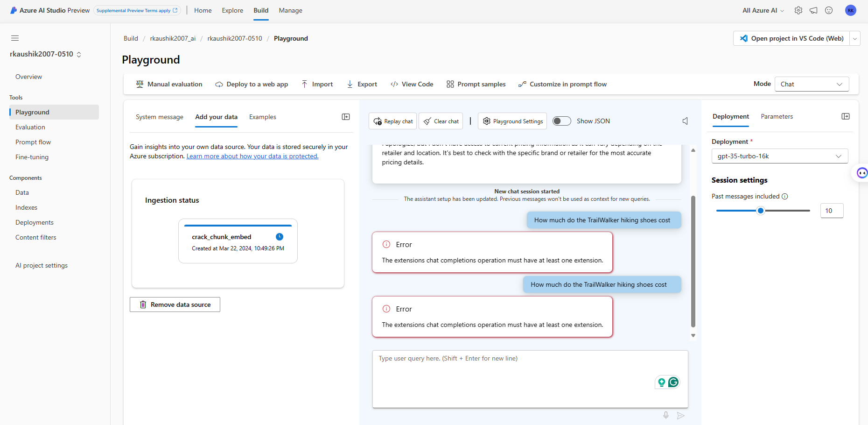Screen dimensions: 868x425
Task: Toggle the Show JSON switch
Action: pyautogui.click(x=562, y=121)
